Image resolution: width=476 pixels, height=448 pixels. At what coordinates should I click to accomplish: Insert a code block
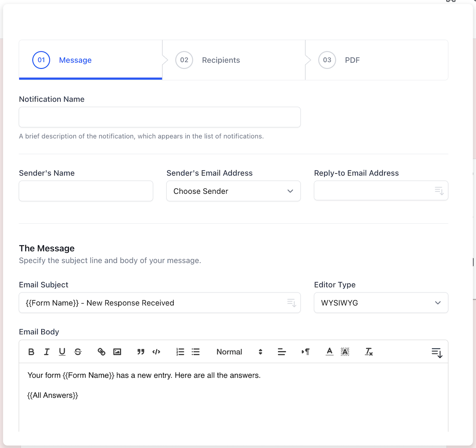coord(156,352)
